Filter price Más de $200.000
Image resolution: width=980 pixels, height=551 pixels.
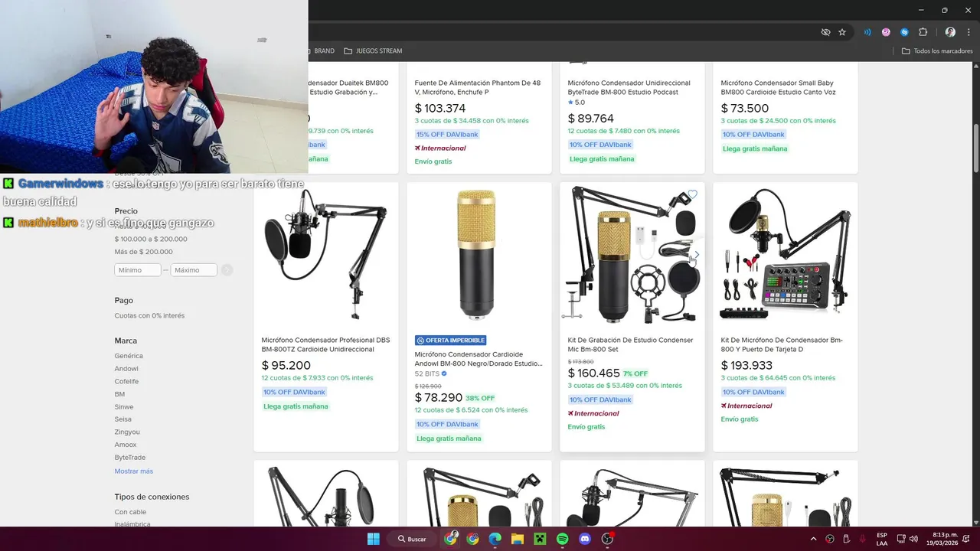(144, 252)
